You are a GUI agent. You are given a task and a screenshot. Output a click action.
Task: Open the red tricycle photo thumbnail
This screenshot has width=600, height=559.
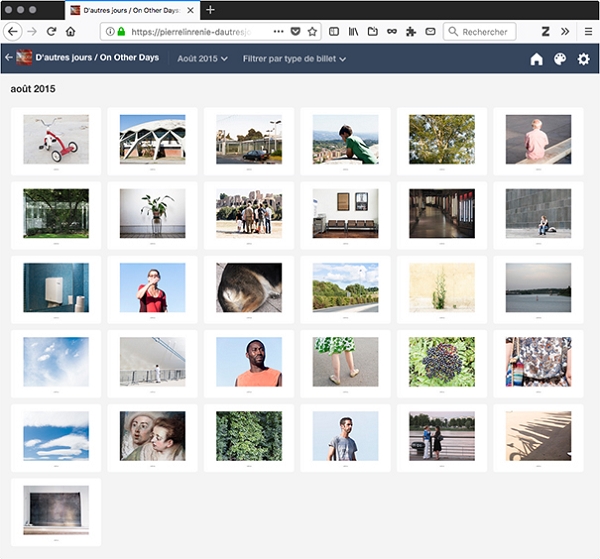(x=56, y=139)
